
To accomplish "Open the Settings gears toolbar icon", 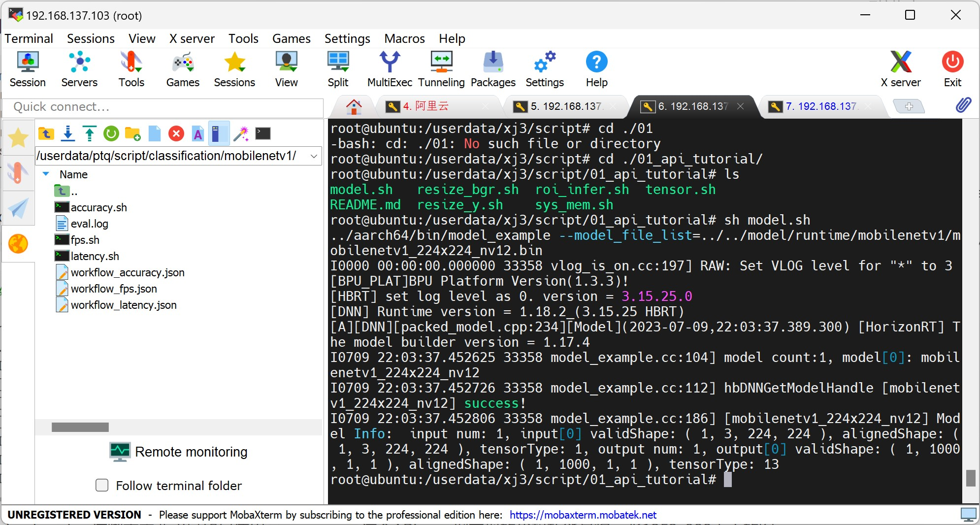I will pos(545,69).
